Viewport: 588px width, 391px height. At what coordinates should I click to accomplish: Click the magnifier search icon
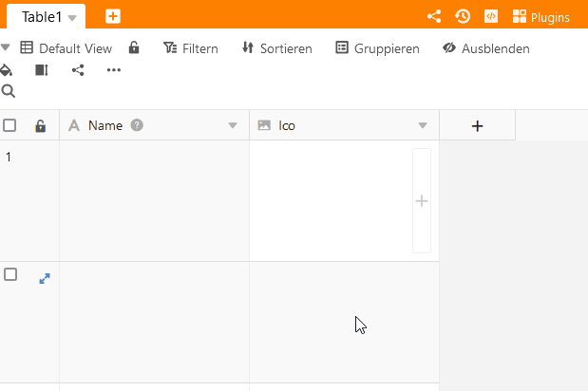point(9,92)
